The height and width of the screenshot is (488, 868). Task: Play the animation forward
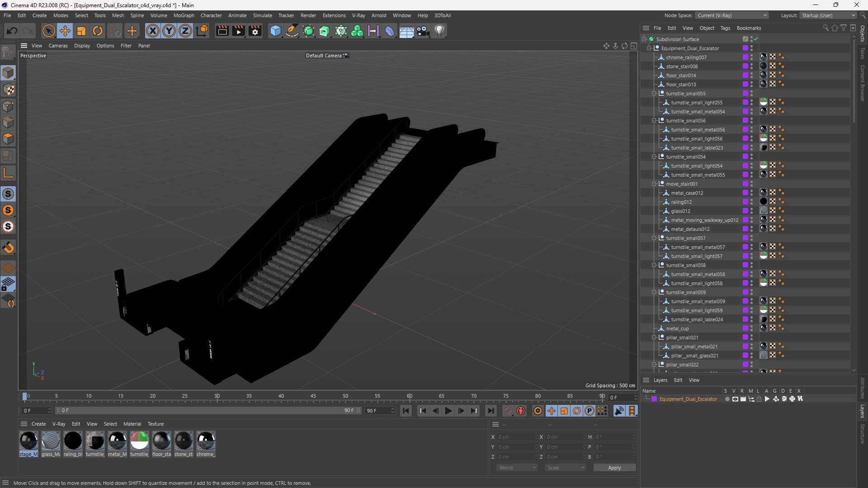[x=448, y=411]
